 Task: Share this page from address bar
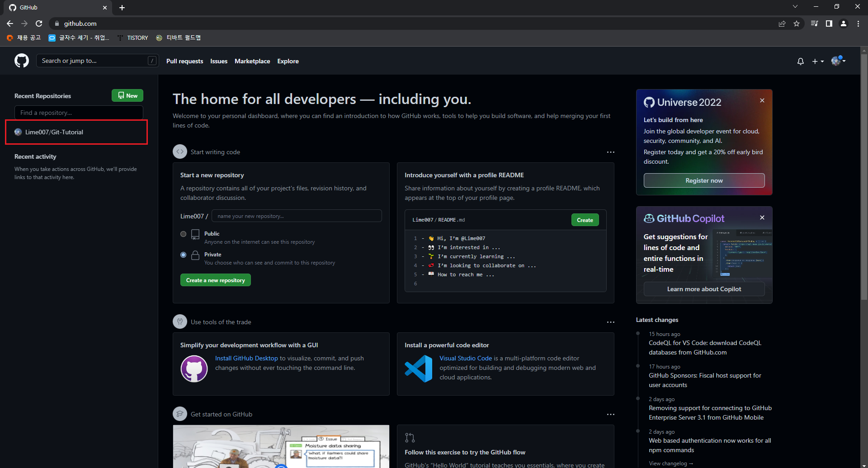coord(782,24)
